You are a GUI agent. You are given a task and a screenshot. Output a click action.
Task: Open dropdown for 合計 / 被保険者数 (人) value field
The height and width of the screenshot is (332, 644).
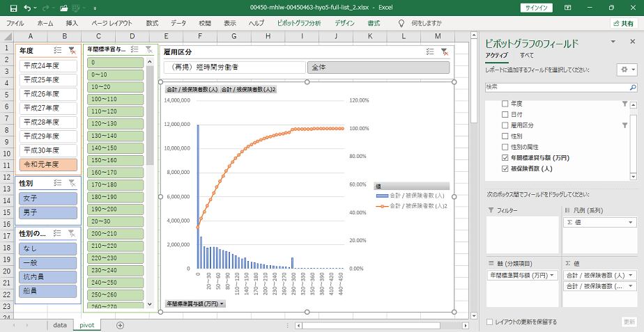(631, 275)
